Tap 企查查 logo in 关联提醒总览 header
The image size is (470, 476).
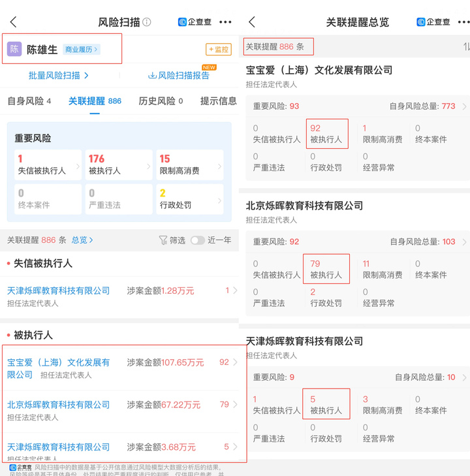click(433, 22)
